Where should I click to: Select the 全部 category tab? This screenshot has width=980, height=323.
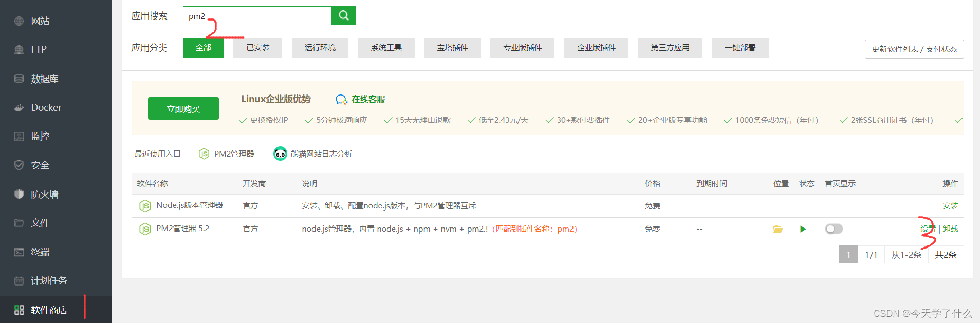pos(204,48)
